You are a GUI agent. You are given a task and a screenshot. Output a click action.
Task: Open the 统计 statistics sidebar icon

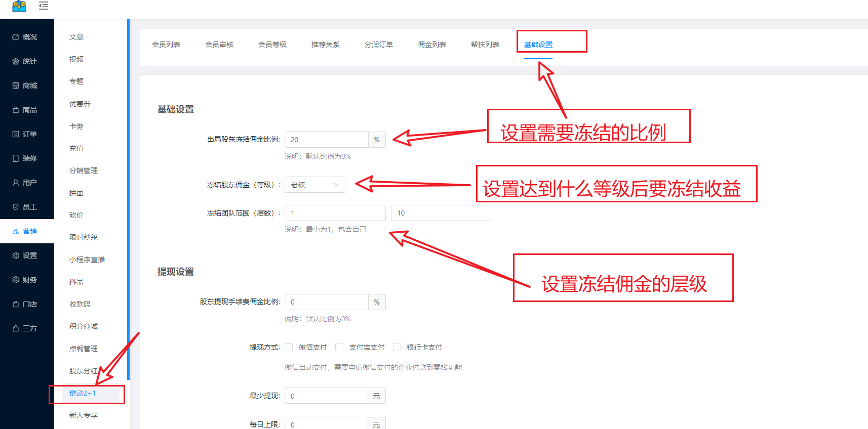pos(16,61)
